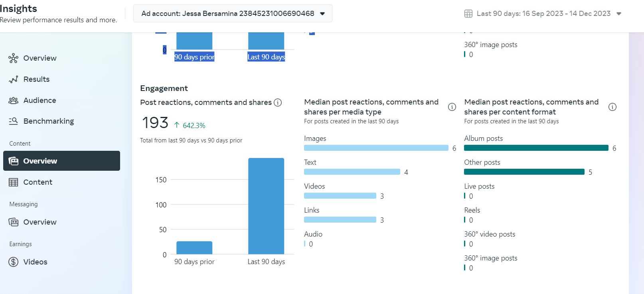Click the Album posts teal bar
The height and width of the screenshot is (294, 644).
pyautogui.click(x=536, y=148)
